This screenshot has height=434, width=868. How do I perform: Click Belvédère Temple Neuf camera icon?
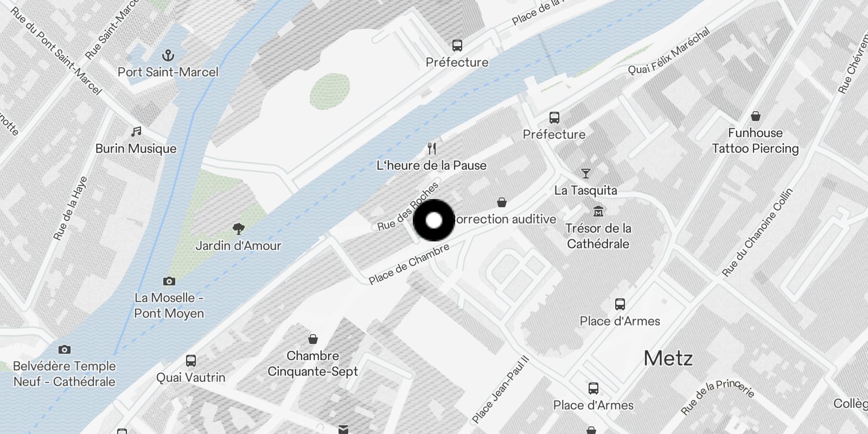65,349
